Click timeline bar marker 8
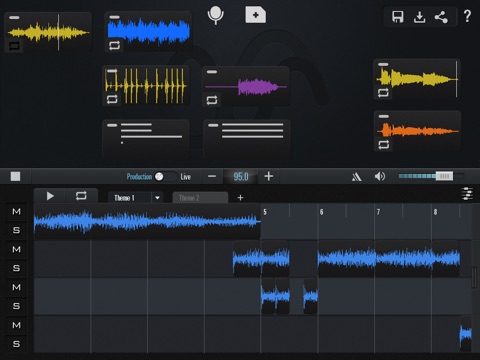Image resolution: width=480 pixels, height=360 pixels. click(x=435, y=212)
